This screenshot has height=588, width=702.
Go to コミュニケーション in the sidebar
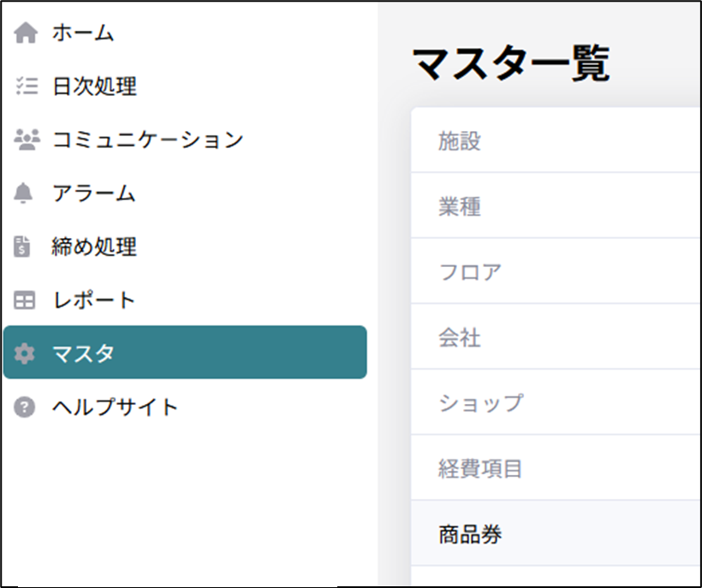(x=148, y=140)
